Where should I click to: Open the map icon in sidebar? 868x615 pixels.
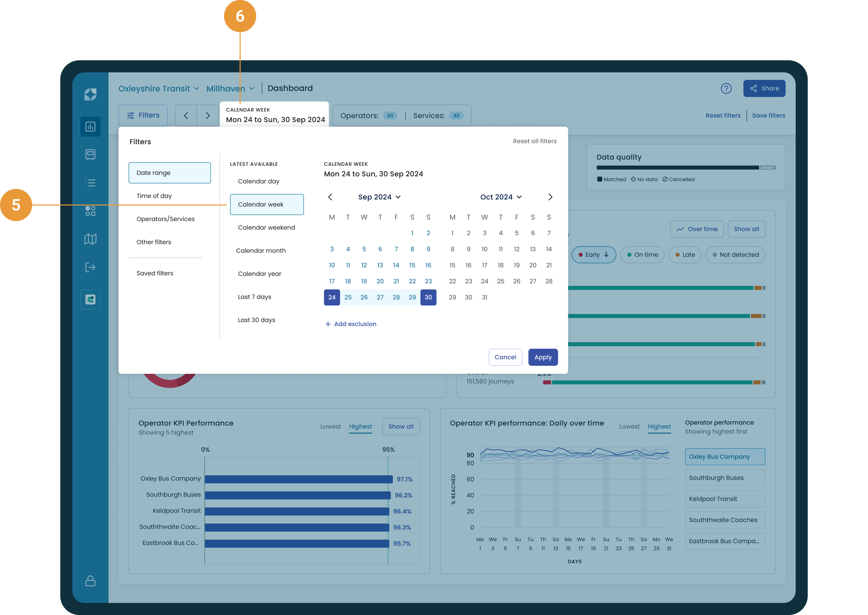point(90,239)
